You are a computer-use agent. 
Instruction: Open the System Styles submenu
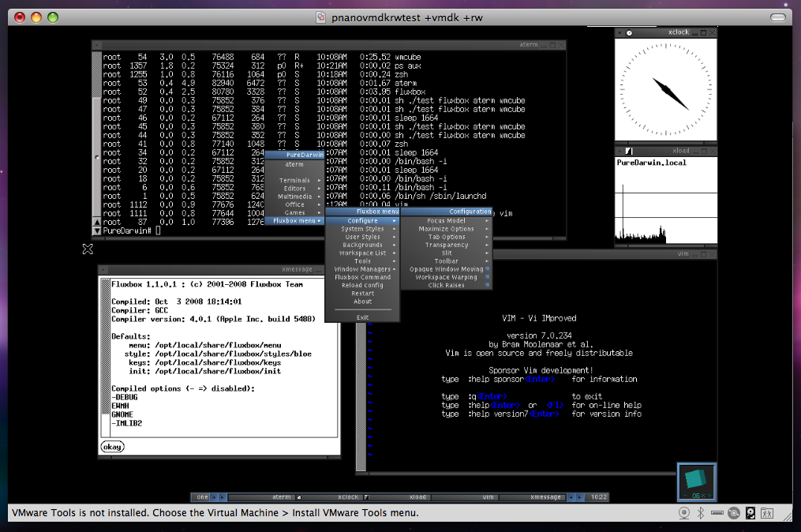click(363, 229)
